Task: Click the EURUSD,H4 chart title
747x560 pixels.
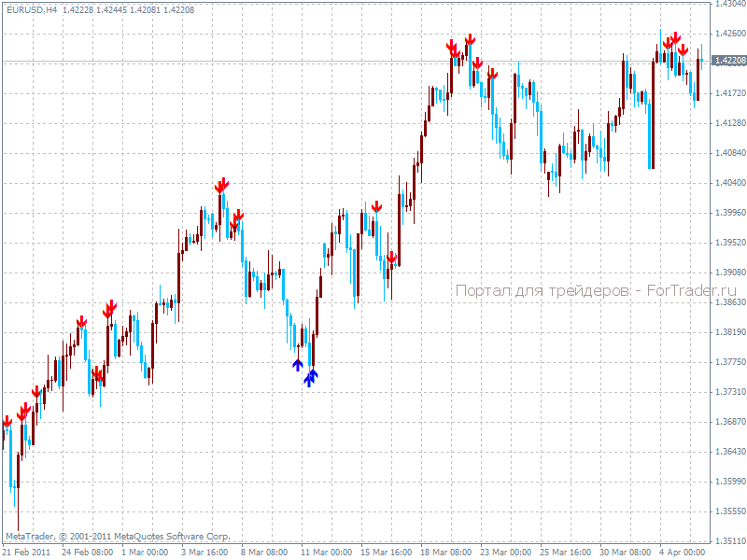Action: [30, 9]
